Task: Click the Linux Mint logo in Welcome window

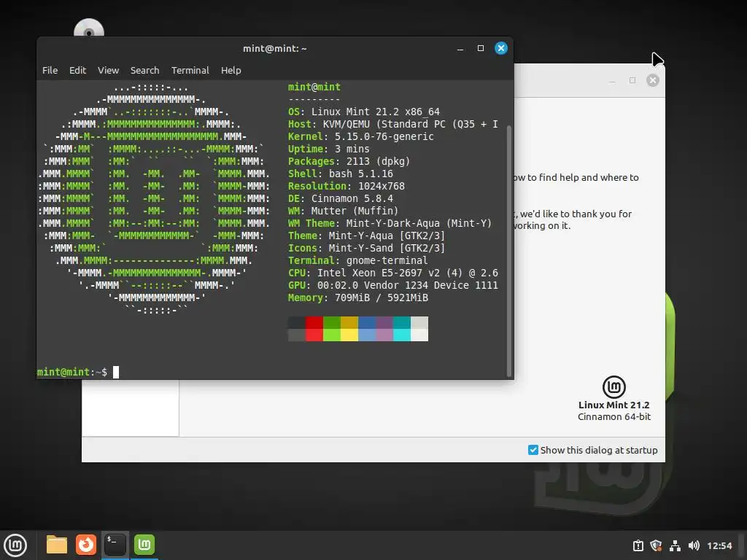Action: pyautogui.click(x=614, y=386)
